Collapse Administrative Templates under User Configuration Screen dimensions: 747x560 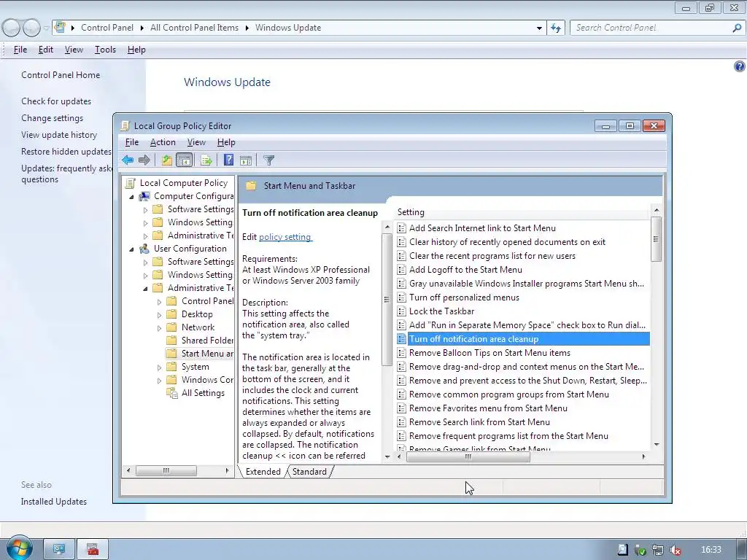pyautogui.click(x=145, y=289)
